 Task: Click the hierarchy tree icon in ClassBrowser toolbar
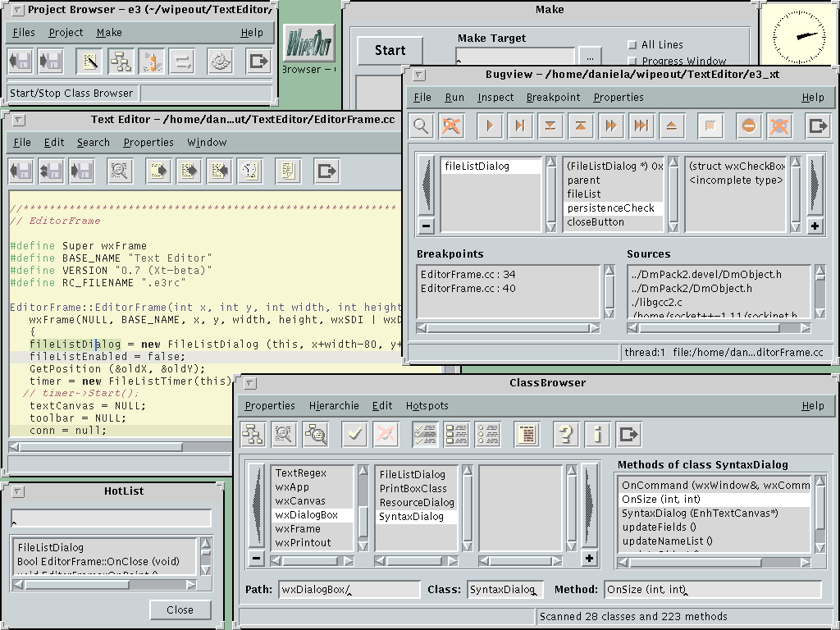(x=253, y=434)
